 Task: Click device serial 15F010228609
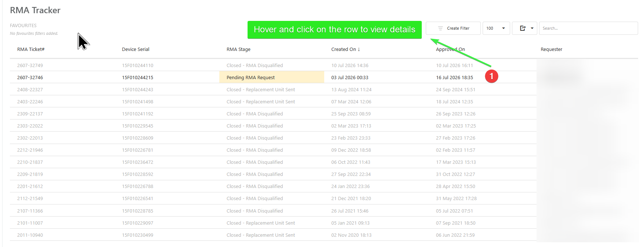(x=138, y=138)
